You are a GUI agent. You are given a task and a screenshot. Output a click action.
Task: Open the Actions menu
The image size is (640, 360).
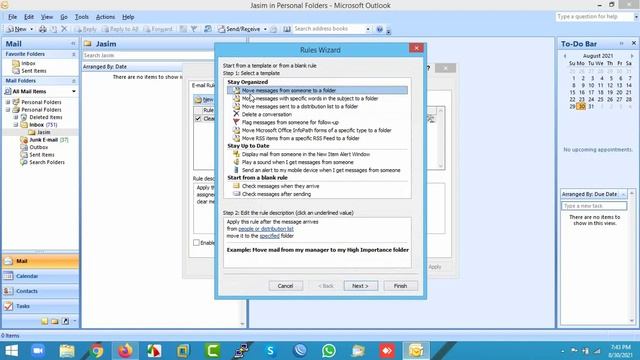point(105,17)
